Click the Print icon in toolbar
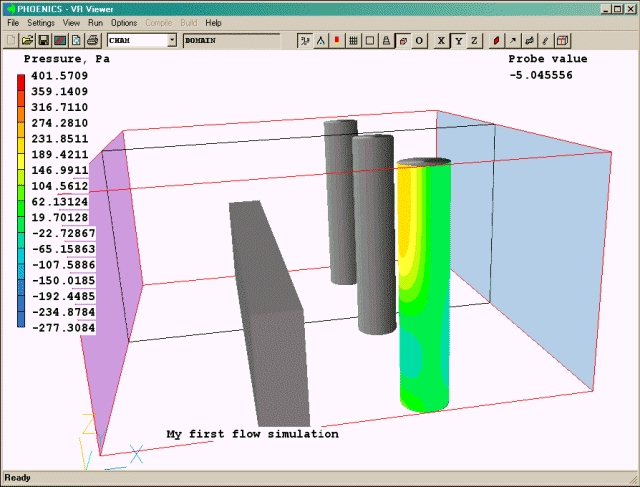 (92, 40)
